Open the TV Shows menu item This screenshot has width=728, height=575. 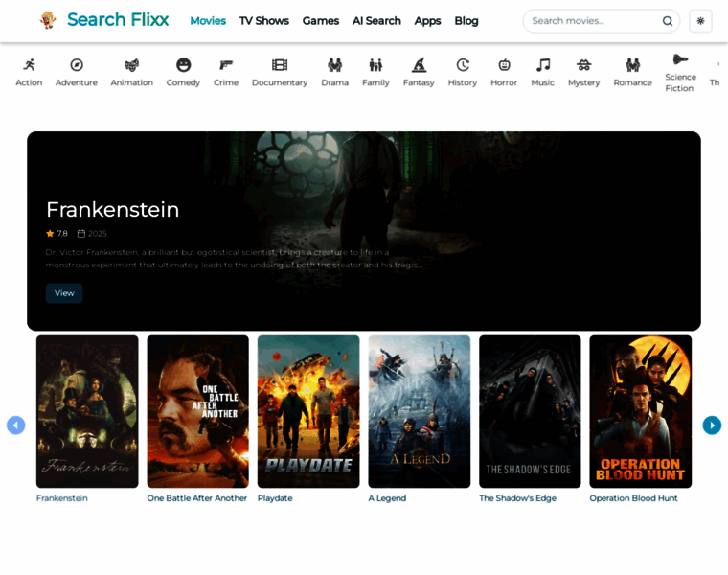263,21
